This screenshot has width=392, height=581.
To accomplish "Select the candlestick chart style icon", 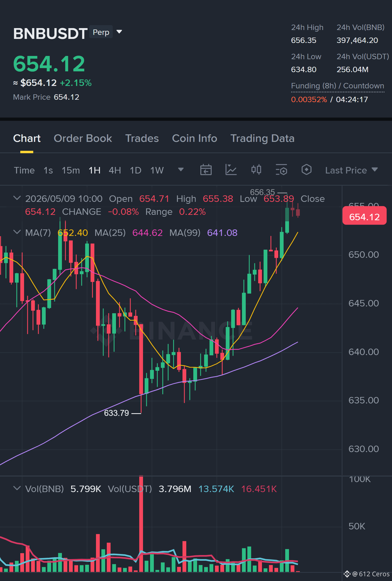I will click(x=256, y=170).
